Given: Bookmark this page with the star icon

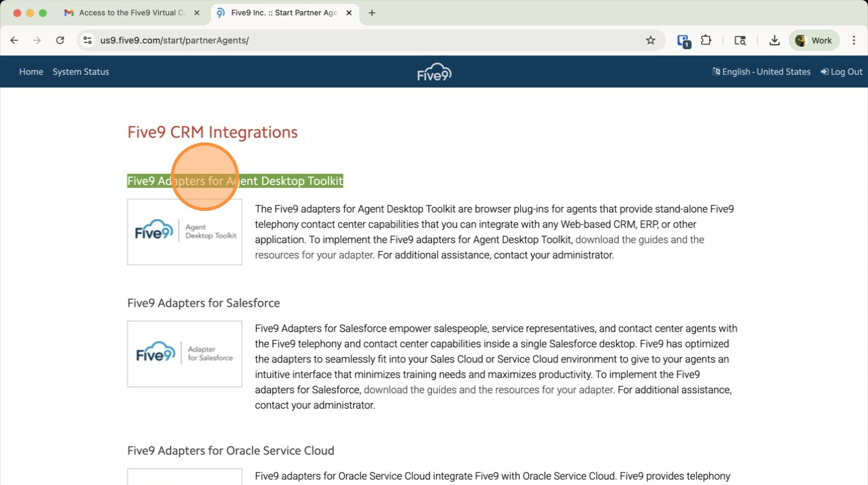Looking at the screenshot, I should pyautogui.click(x=651, y=40).
